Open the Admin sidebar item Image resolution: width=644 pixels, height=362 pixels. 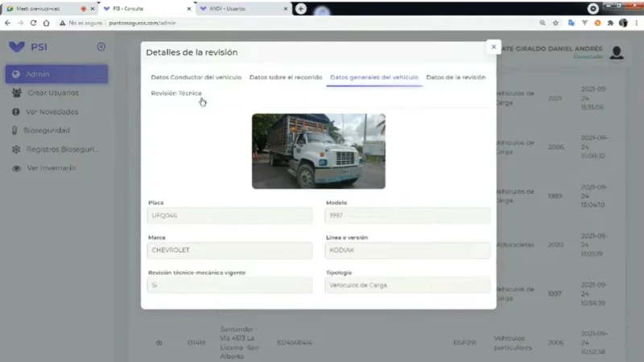coord(56,74)
